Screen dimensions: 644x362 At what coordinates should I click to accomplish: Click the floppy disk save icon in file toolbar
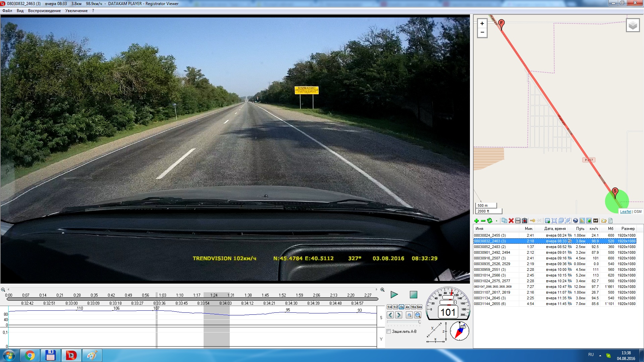click(x=518, y=221)
